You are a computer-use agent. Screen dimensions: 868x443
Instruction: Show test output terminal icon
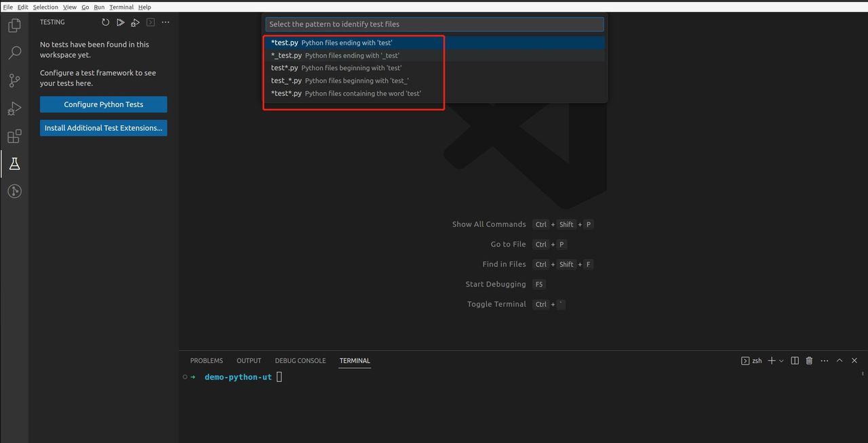(x=151, y=22)
